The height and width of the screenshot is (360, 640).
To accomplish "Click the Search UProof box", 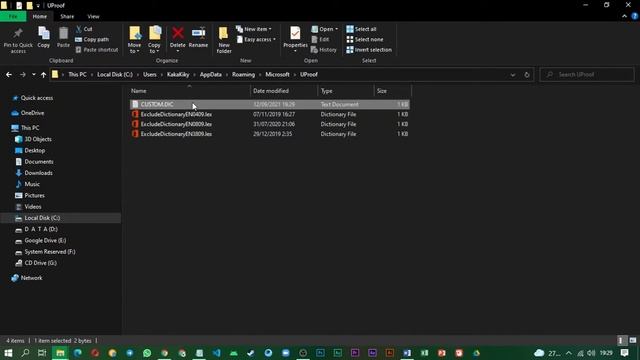I will tap(587, 75).
